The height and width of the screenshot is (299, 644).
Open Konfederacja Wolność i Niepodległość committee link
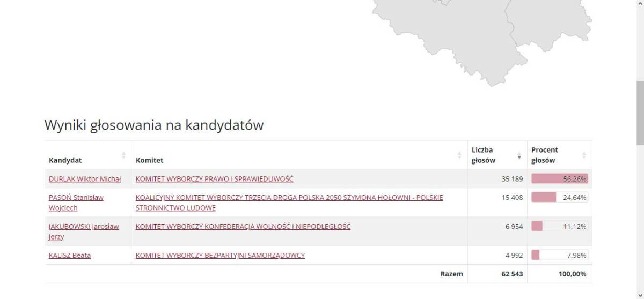pos(243,227)
